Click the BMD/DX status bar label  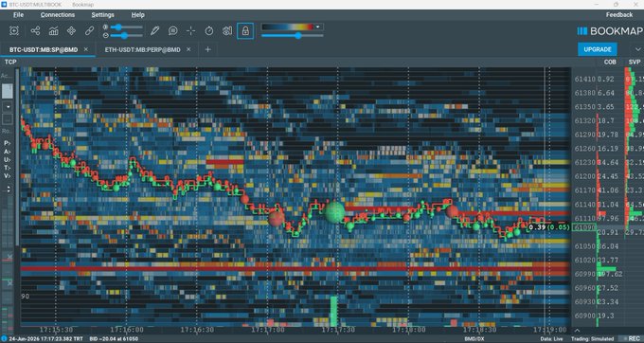pos(474,339)
